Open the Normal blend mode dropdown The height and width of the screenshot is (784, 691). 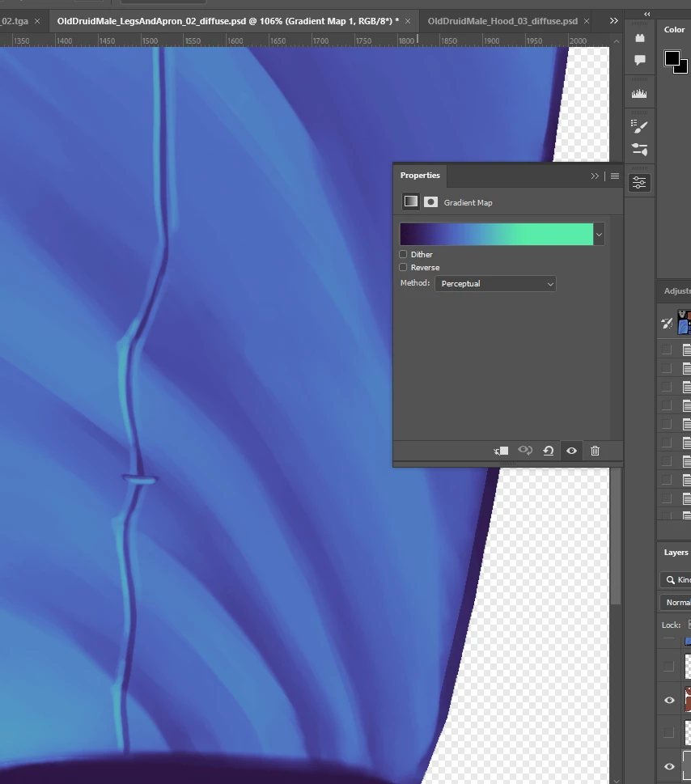point(676,603)
